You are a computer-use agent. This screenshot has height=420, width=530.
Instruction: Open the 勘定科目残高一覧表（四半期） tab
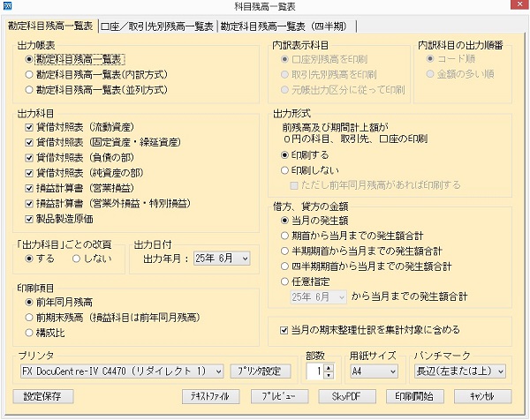(x=286, y=26)
